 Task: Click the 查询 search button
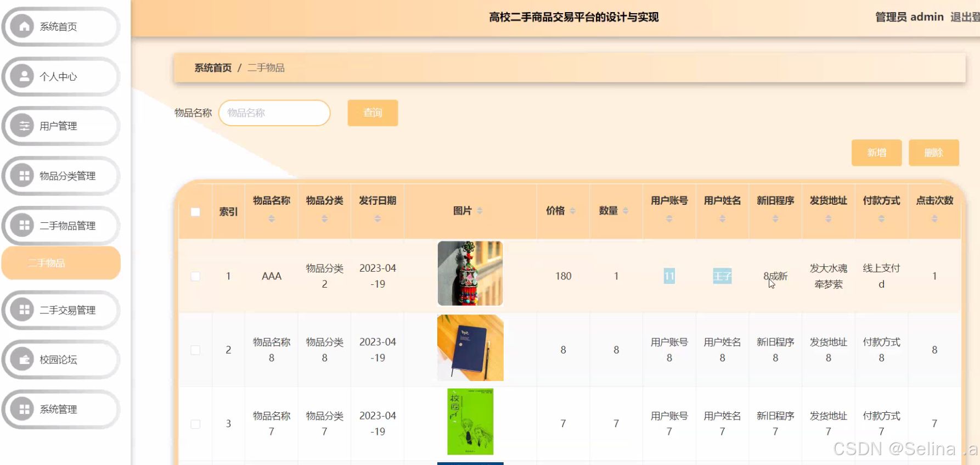[373, 113]
